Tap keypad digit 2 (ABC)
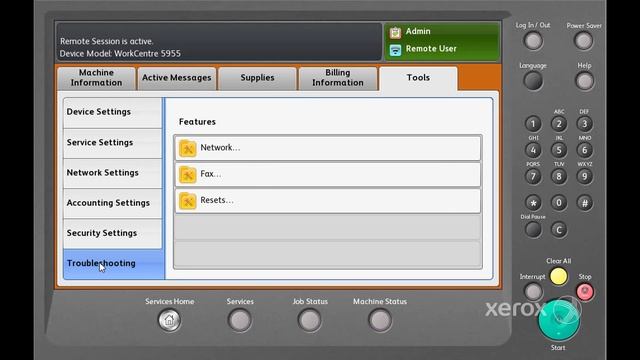640x360 pixels. tap(559, 124)
